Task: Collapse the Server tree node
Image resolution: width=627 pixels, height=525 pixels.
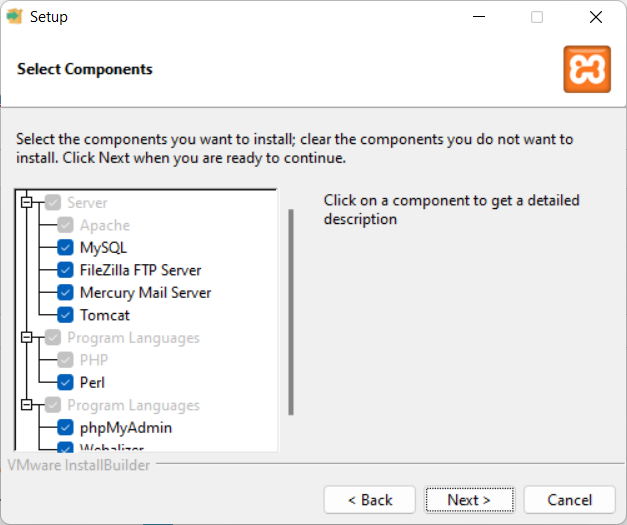Action: [26, 202]
